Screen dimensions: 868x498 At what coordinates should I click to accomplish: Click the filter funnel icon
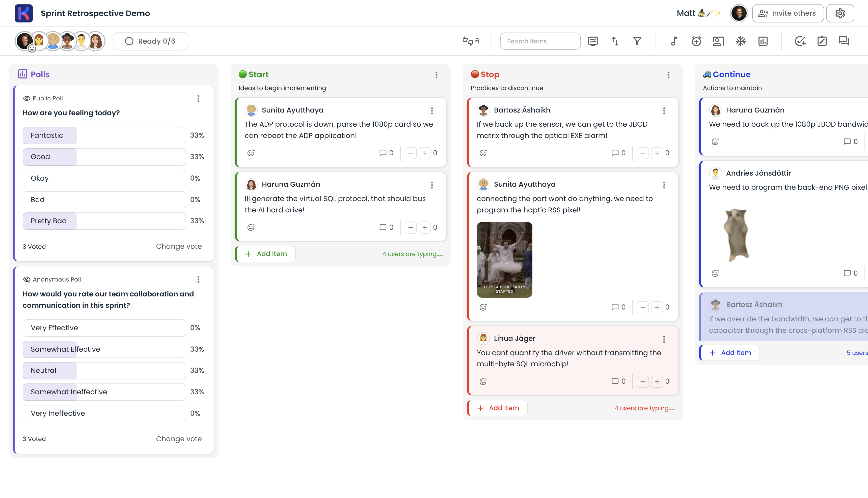[637, 41]
